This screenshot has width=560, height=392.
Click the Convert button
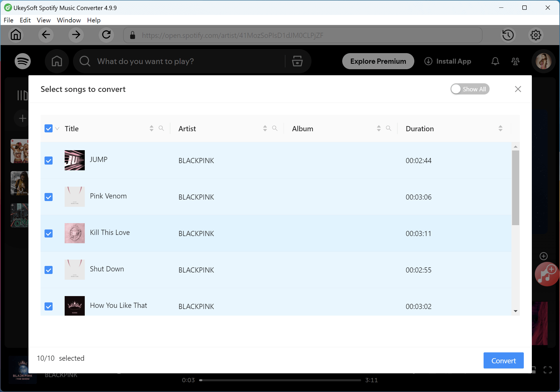click(x=503, y=360)
